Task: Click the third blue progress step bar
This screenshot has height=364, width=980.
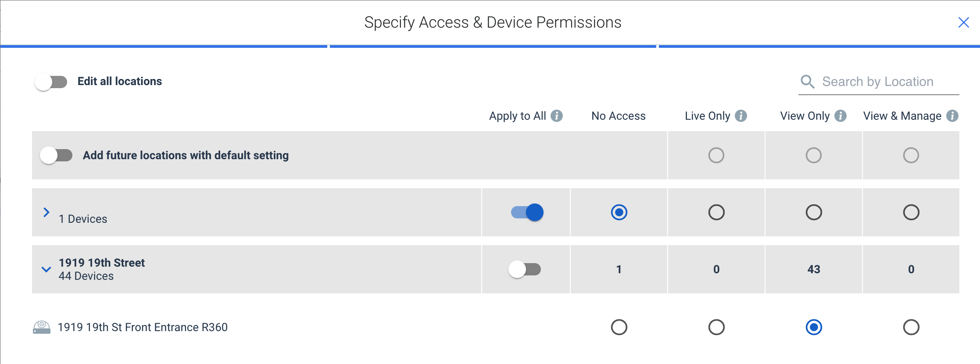Action: point(819,46)
